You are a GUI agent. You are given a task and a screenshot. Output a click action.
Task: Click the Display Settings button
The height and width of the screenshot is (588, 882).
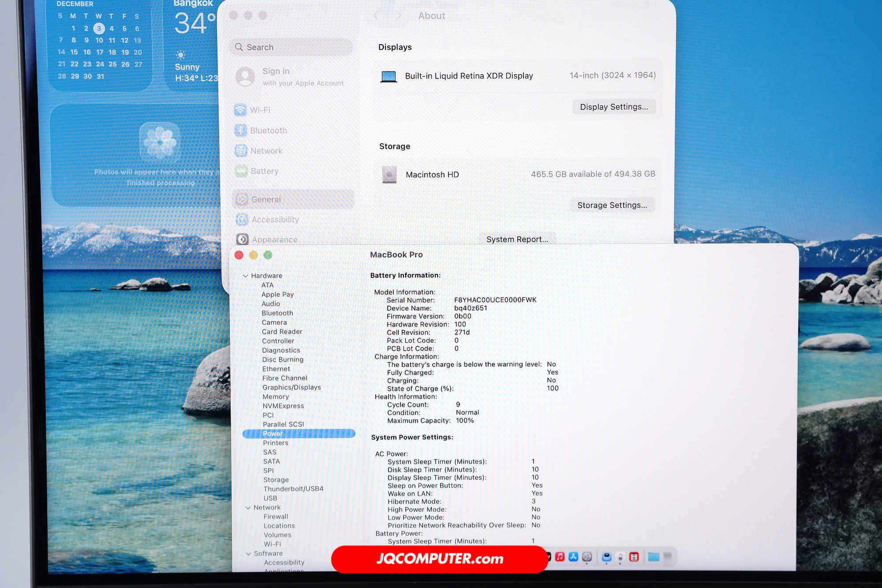point(614,107)
